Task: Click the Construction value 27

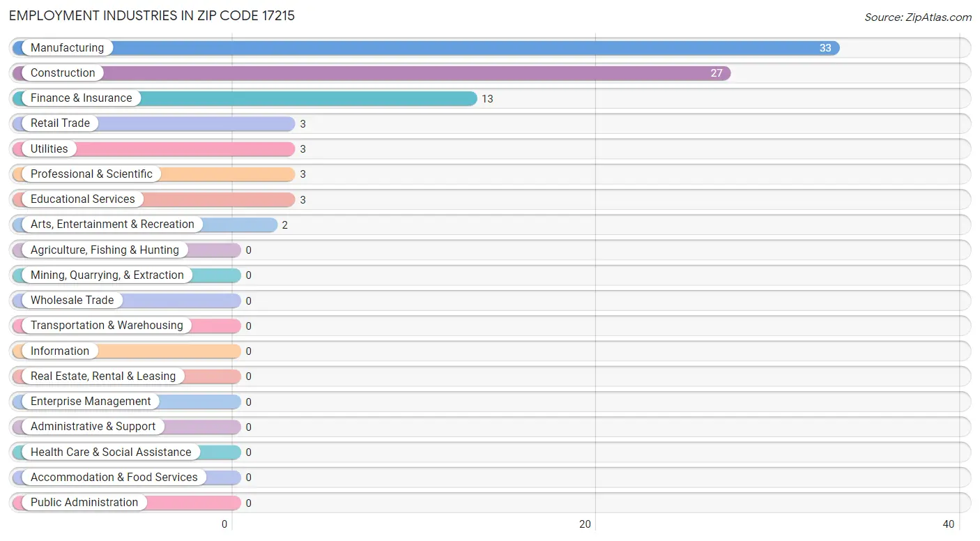Action: (717, 73)
